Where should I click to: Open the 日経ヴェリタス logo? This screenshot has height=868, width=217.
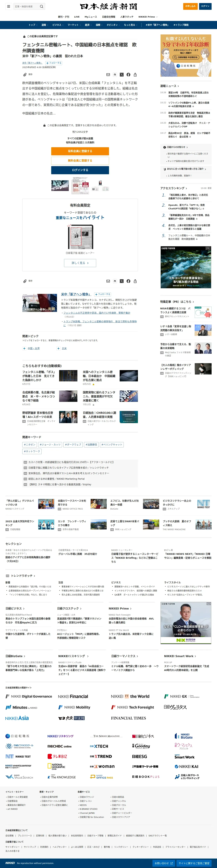tap(175, 707)
